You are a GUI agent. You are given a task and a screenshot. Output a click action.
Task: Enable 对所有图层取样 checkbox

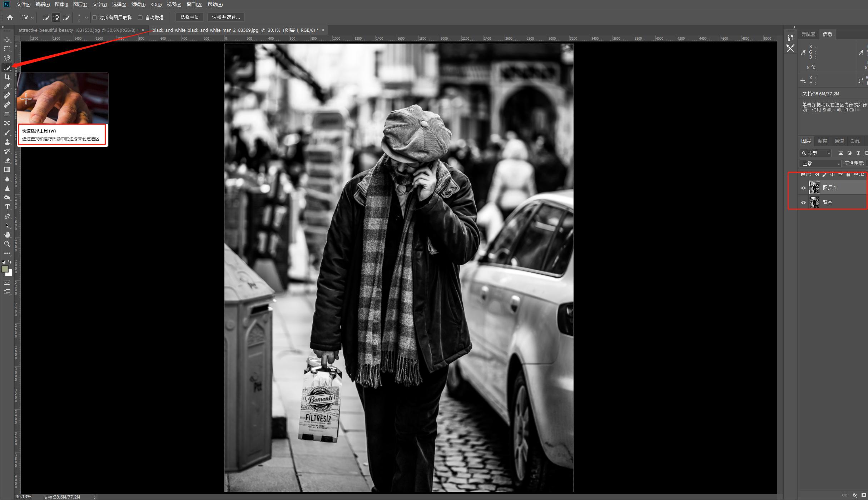(x=95, y=17)
